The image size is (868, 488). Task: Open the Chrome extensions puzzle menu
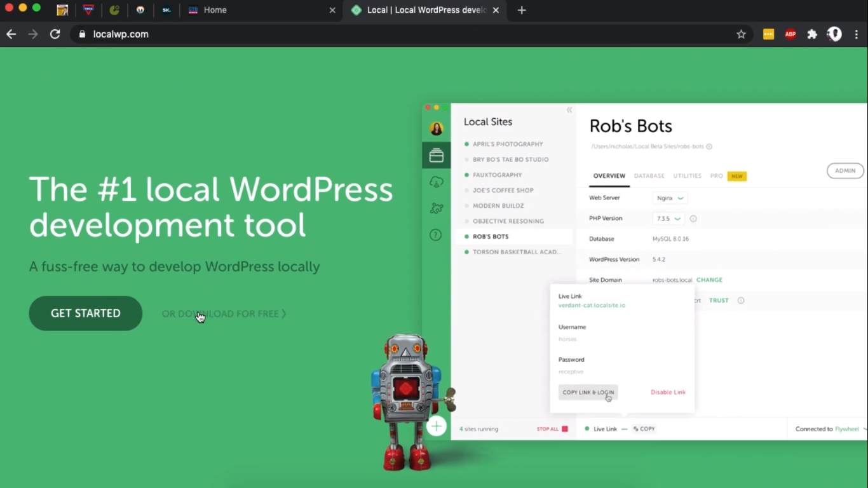pos(812,34)
